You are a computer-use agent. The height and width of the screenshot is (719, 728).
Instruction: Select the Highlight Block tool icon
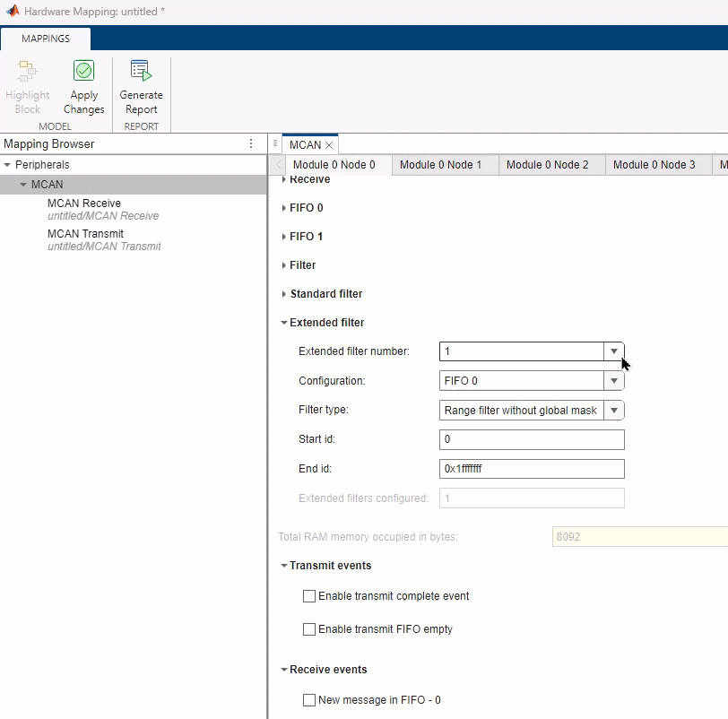tap(27, 85)
